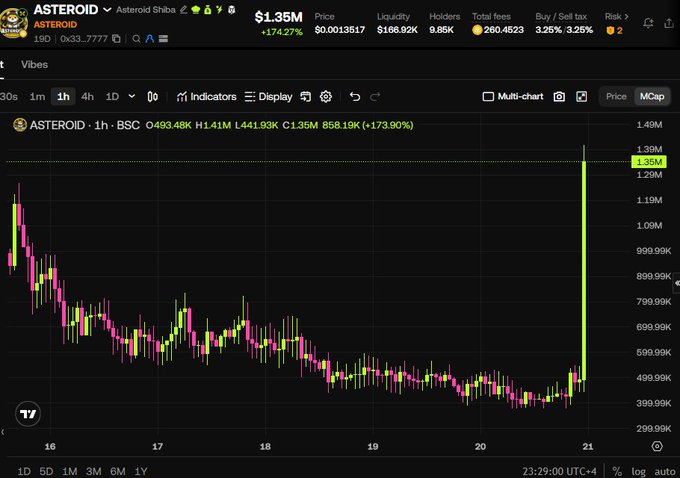Switch chart to Price mode
Viewport: 680px width, 478px height.
click(x=616, y=96)
